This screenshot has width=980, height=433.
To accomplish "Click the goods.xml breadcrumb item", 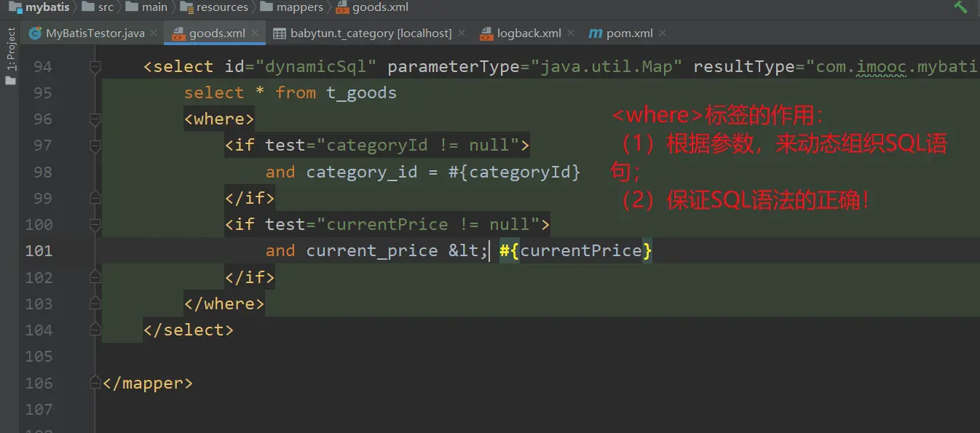I will [x=380, y=7].
